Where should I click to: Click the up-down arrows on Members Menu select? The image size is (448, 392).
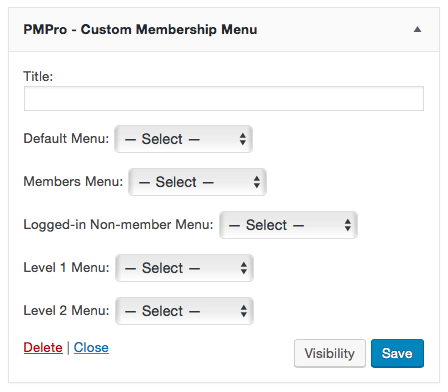click(257, 182)
